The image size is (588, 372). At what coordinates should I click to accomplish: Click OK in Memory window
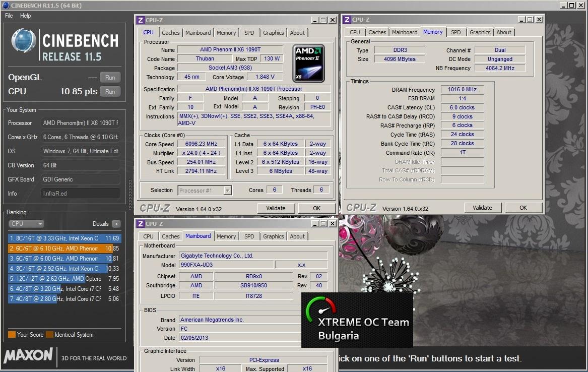tap(523, 208)
